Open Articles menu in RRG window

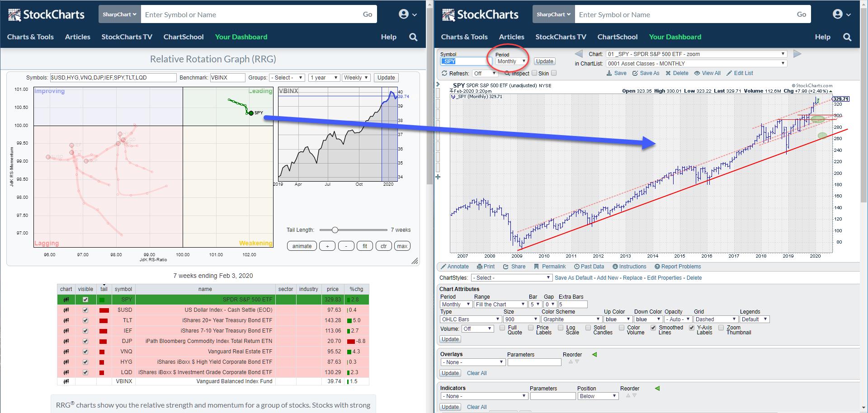point(78,37)
